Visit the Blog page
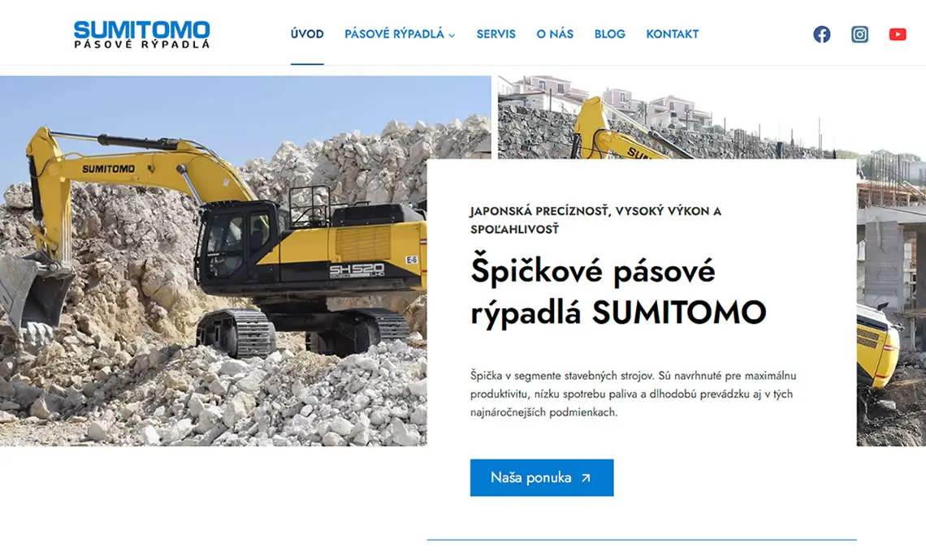The height and width of the screenshot is (560, 926). coord(609,34)
